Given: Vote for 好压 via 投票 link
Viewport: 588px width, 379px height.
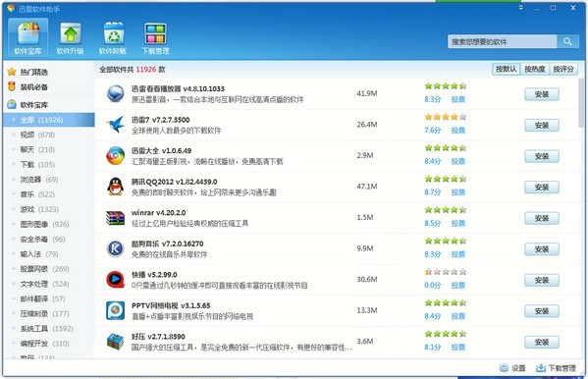Looking at the screenshot, I should pyautogui.click(x=457, y=348).
